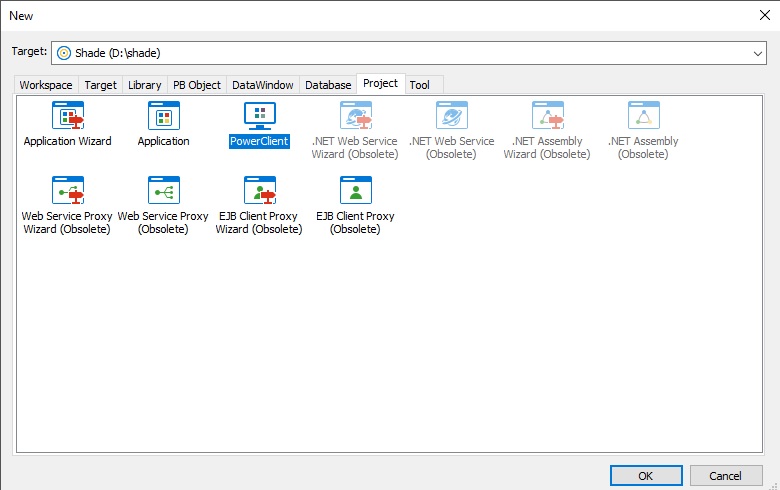
Task: Switch to the Workspace tab
Action: (46, 85)
